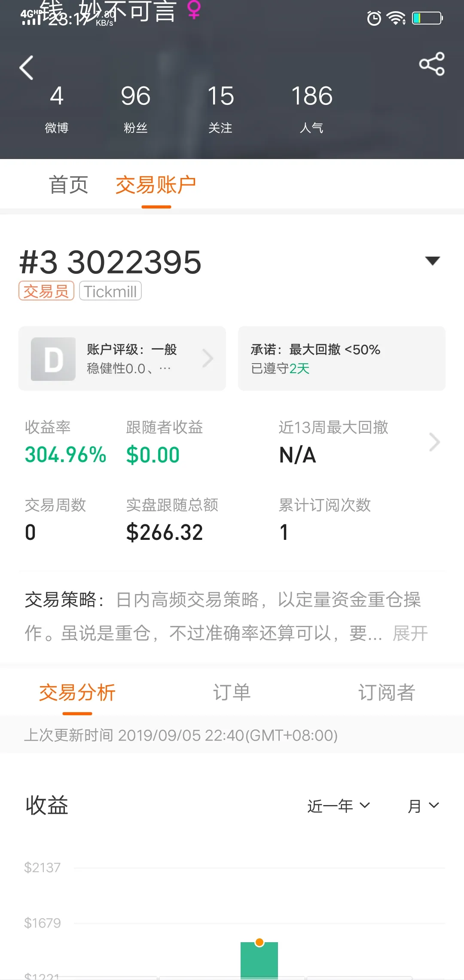This screenshot has height=980, width=464.
Task: Tap the battery indicator icon
Action: [427, 18]
